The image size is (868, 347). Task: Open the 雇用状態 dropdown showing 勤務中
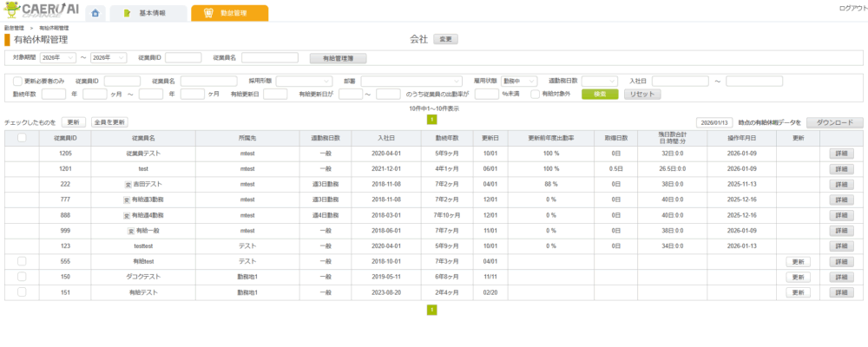click(519, 82)
